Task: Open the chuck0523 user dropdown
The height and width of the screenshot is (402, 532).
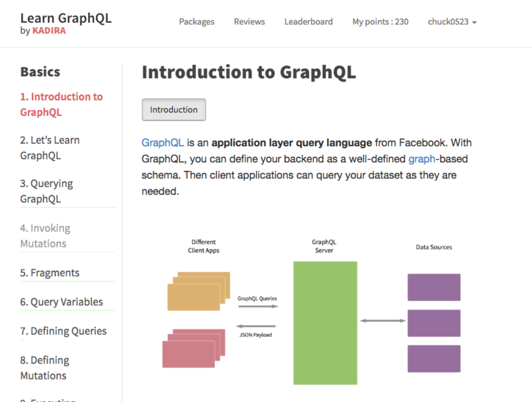Action: point(452,22)
